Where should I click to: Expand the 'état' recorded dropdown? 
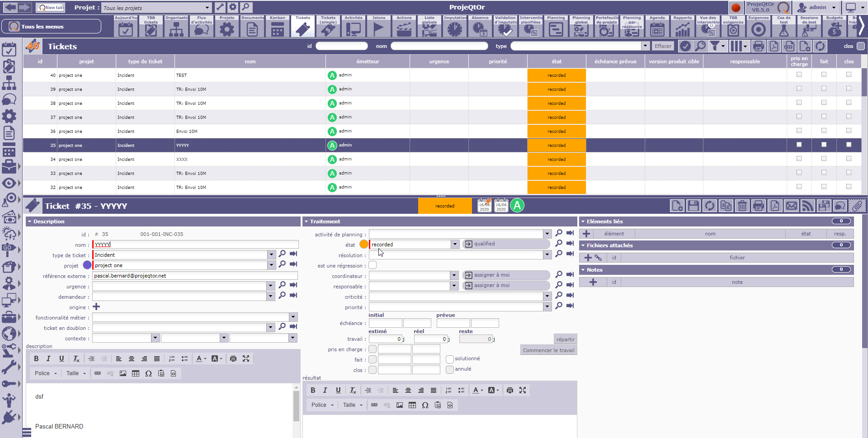(454, 245)
